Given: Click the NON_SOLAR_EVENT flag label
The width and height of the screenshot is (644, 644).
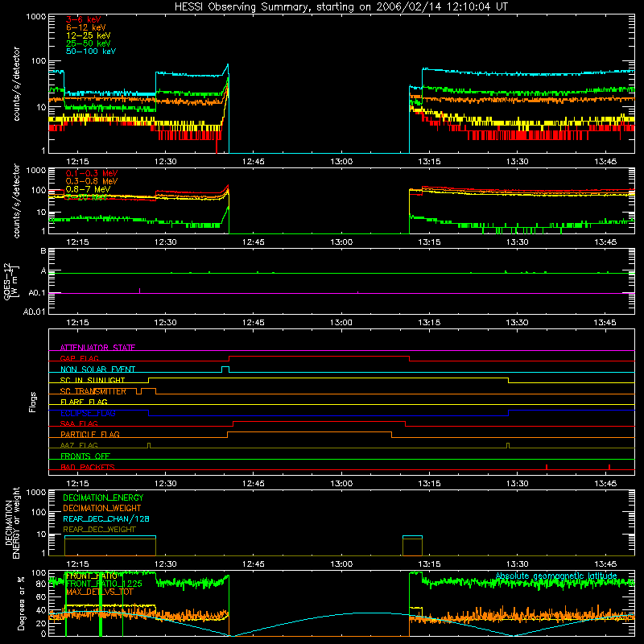Looking at the screenshot, I should coord(97,369).
